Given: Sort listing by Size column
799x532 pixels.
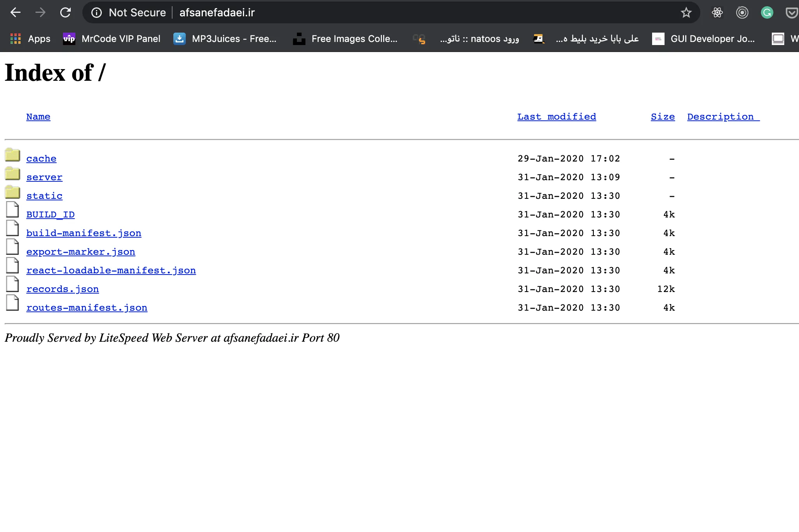Looking at the screenshot, I should coord(663,117).
